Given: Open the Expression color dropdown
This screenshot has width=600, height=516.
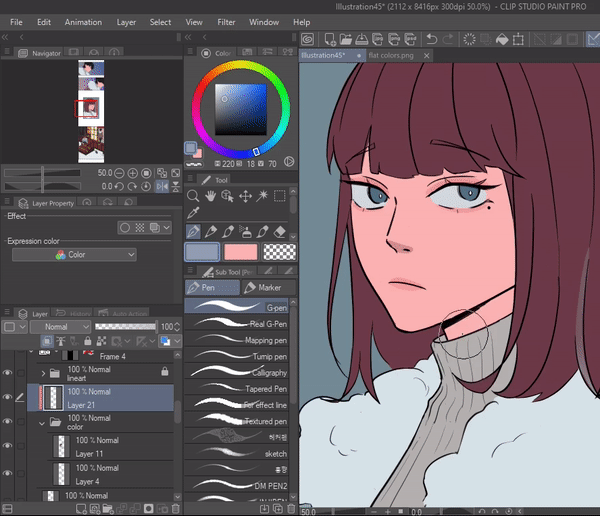Looking at the screenshot, I should click(74, 255).
